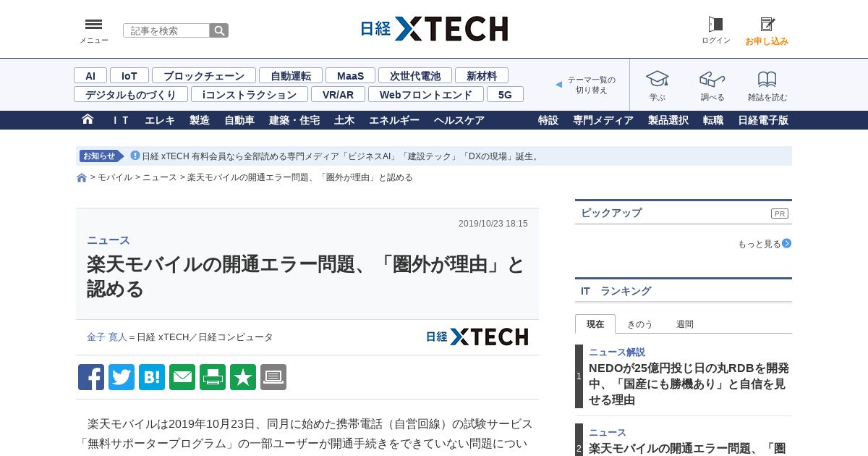Send article by email icon
The width and height of the screenshot is (868, 456).
(182, 377)
